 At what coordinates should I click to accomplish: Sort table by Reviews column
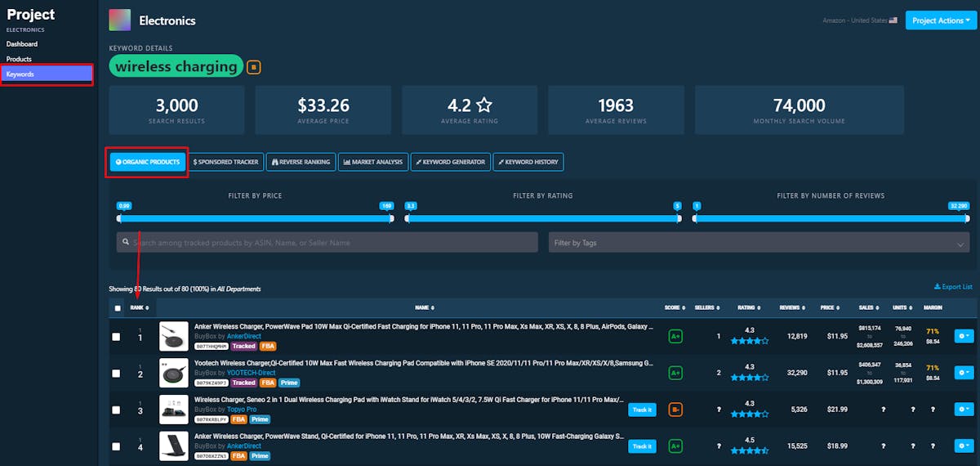pyautogui.click(x=791, y=308)
